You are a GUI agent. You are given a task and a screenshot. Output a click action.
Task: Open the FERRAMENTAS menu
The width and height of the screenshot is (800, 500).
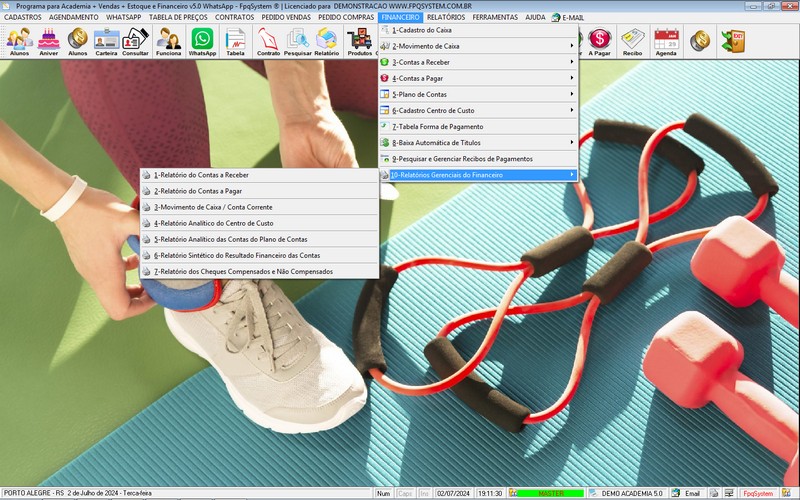coord(495,17)
